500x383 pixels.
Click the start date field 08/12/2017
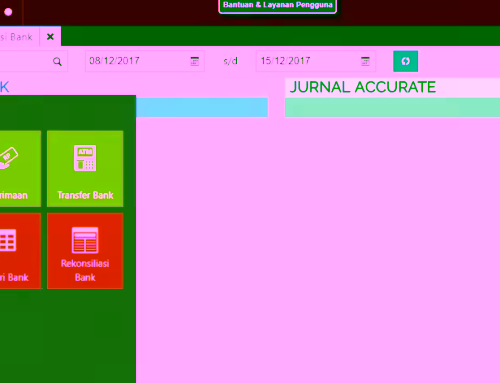pos(144,61)
